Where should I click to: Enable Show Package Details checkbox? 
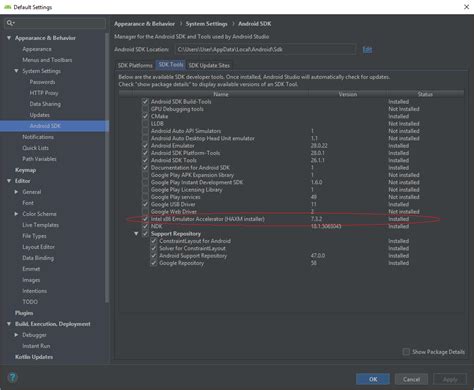coord(406,352)
